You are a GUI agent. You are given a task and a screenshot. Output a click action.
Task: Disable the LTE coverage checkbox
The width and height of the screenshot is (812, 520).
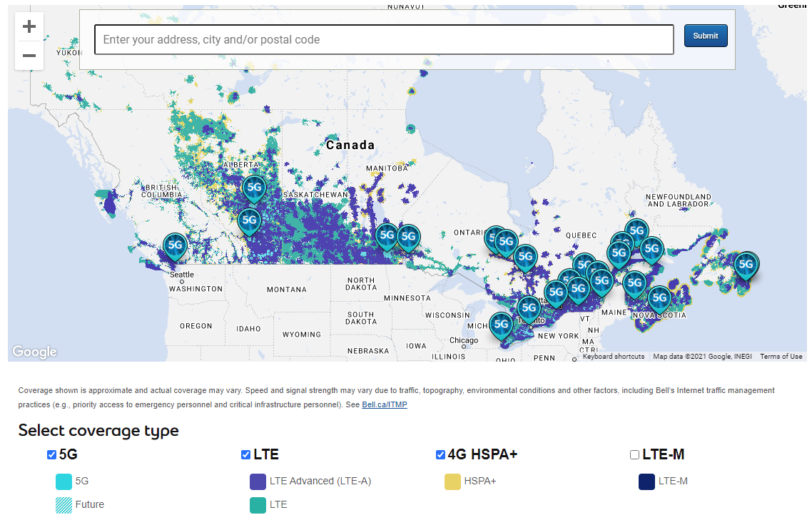245,455
